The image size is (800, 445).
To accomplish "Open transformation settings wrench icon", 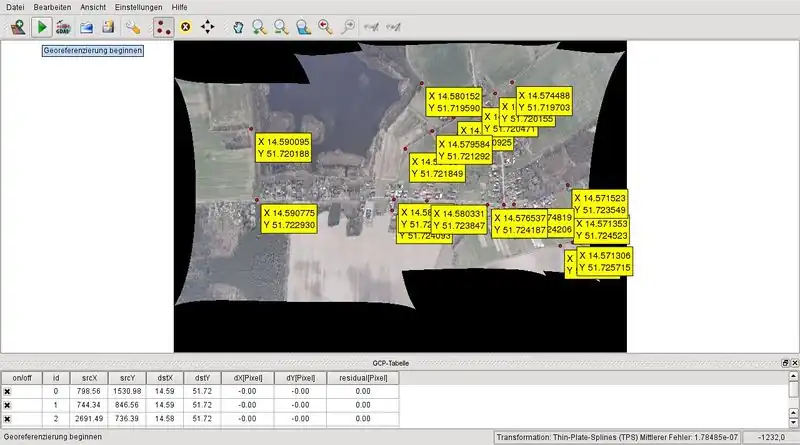I will 132,26.
